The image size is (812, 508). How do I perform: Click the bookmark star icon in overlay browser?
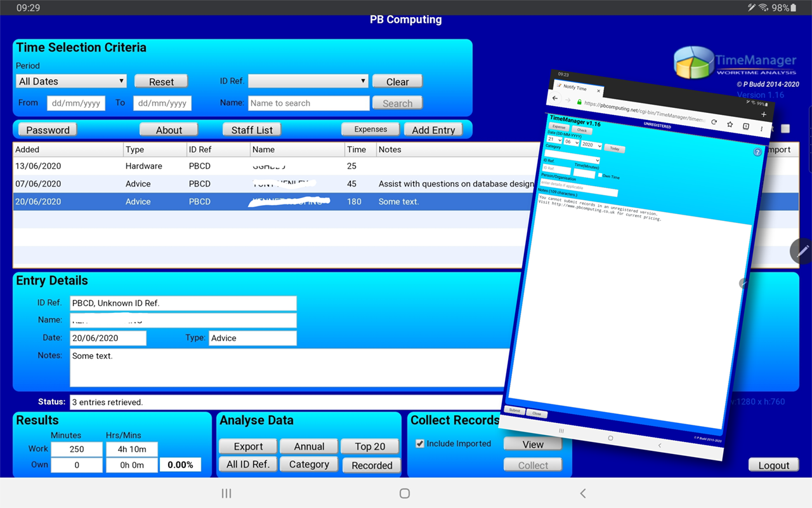coord(730,124)
